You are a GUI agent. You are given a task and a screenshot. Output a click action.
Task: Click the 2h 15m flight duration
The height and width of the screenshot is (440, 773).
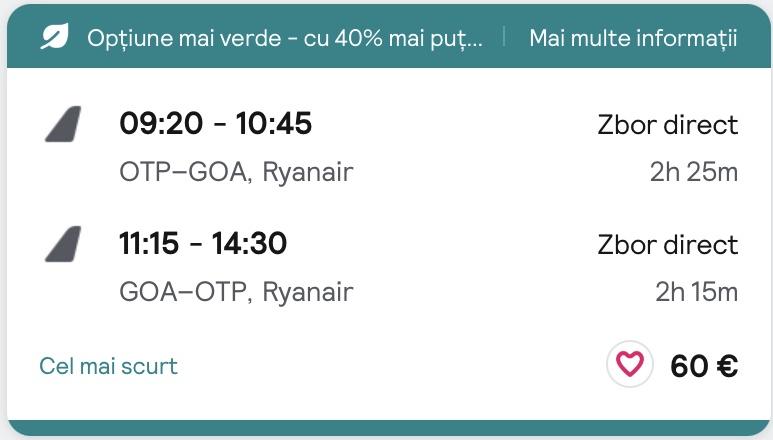pos(696,292)
